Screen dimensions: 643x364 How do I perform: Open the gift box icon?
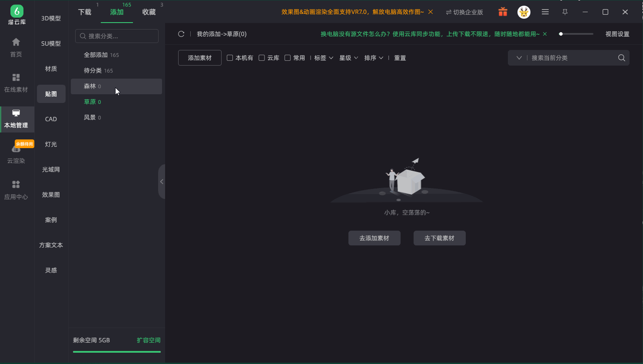pyautogui.click(x=503, y=12)
